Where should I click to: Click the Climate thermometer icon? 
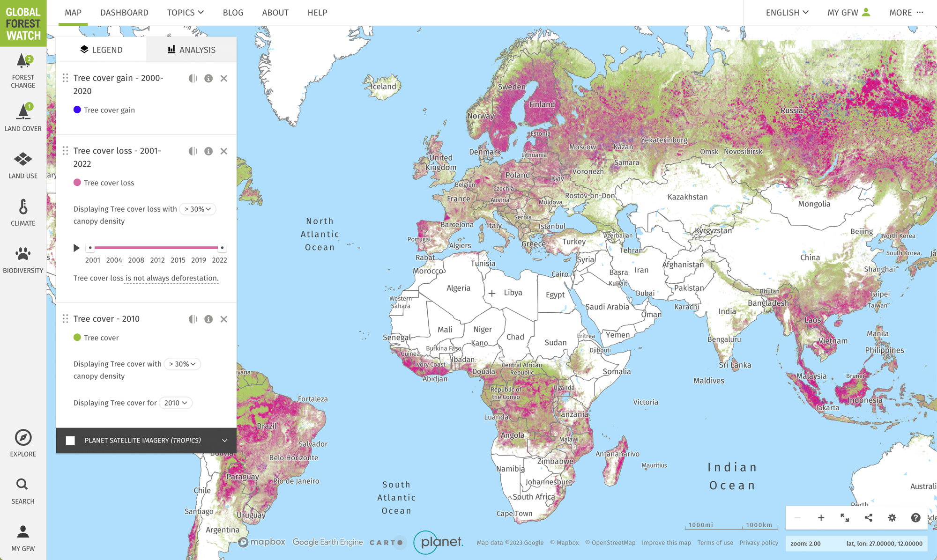click(x=23, y=207)
